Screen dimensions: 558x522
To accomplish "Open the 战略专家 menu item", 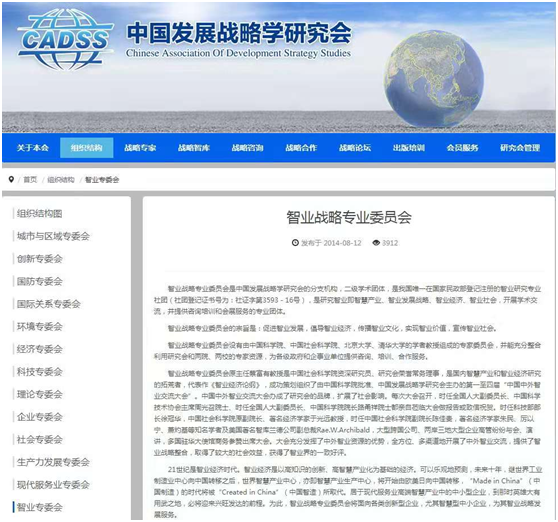I will 140,148.
